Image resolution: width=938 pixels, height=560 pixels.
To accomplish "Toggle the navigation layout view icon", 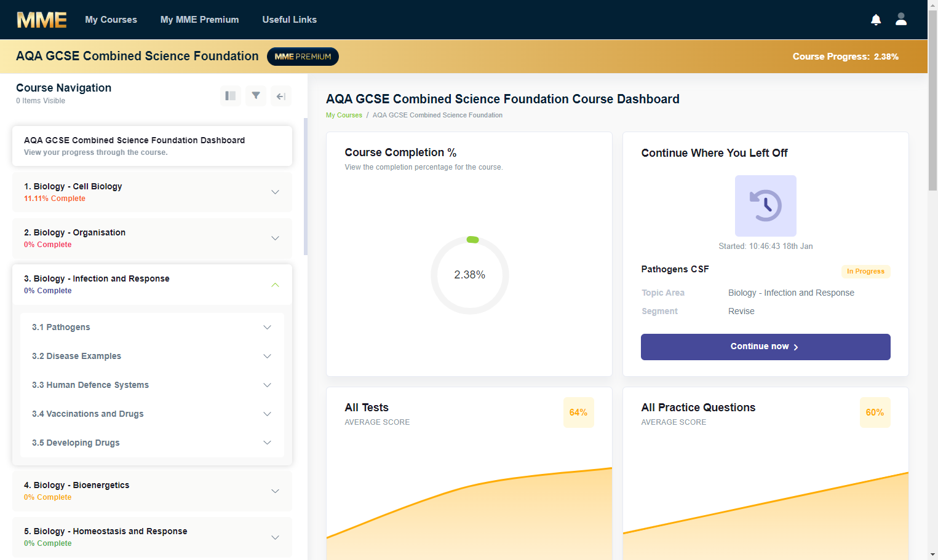I will (x=231, y=96).
